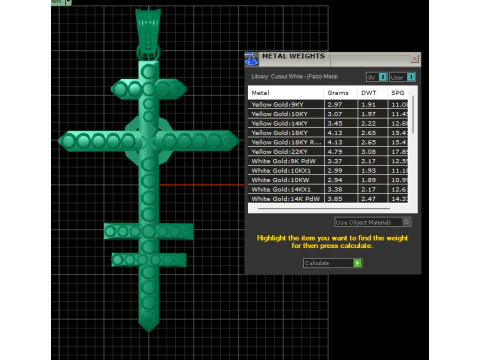This screenshot has height=360, width=480.
Task: Click the 1.89 DWT value
Action: coord(368,180)
